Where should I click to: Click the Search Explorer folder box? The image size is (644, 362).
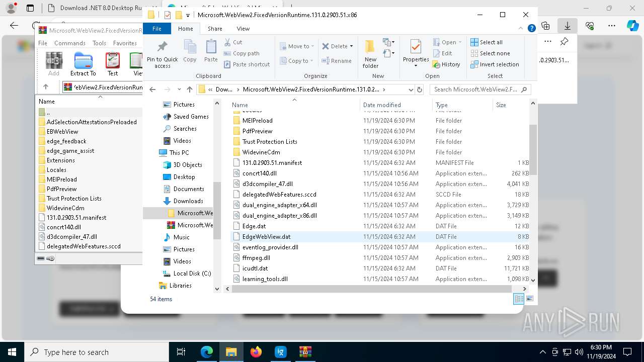tap(480, 89)
